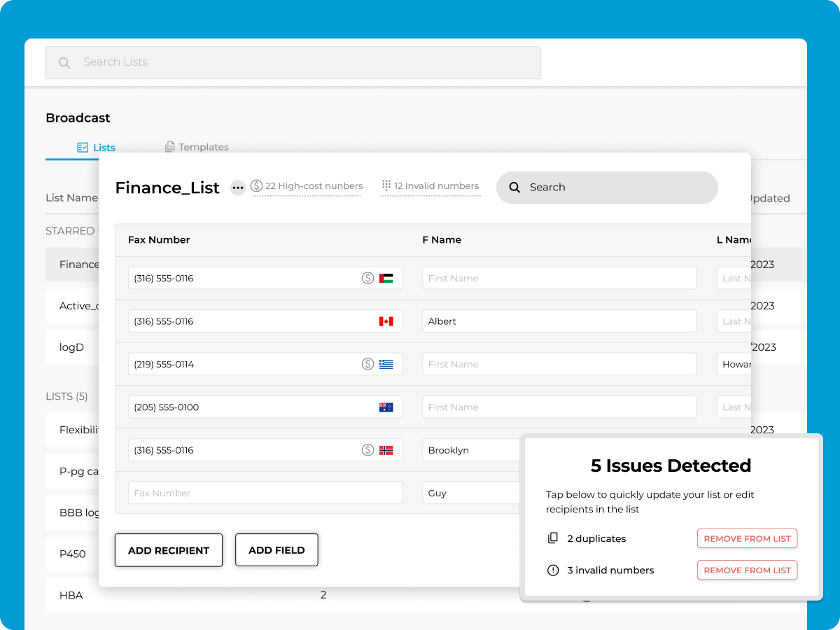Click the duplicates copy icon in issues panel

553,538
